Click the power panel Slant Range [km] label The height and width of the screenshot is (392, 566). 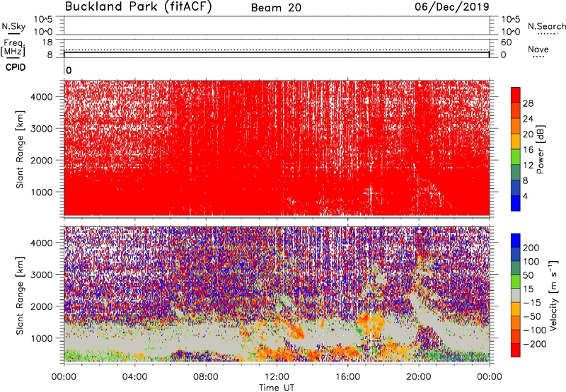20,149
